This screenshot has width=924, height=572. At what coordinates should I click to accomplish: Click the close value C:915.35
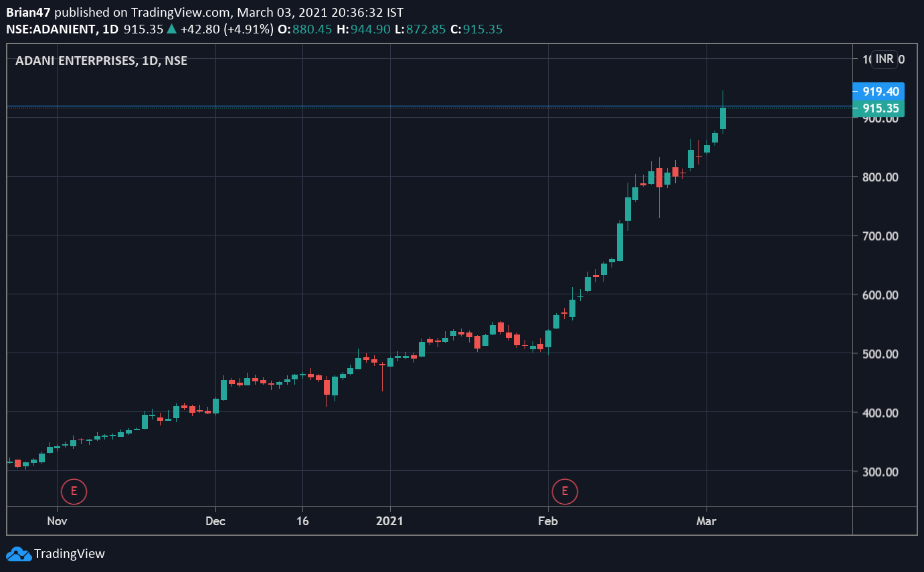(x=476, y=29)
